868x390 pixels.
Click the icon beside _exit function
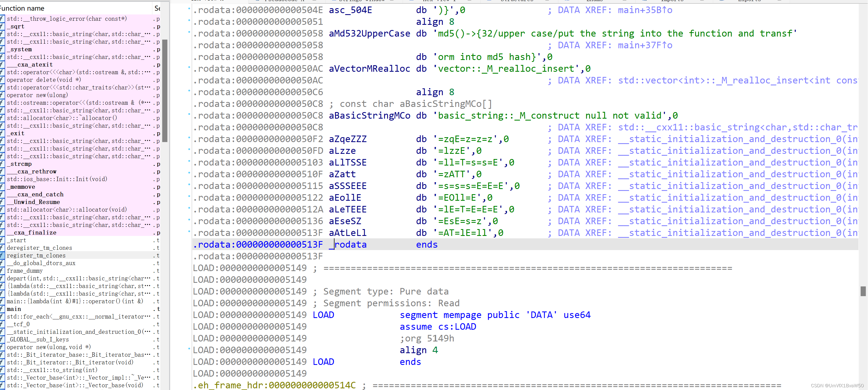(2, 133)
